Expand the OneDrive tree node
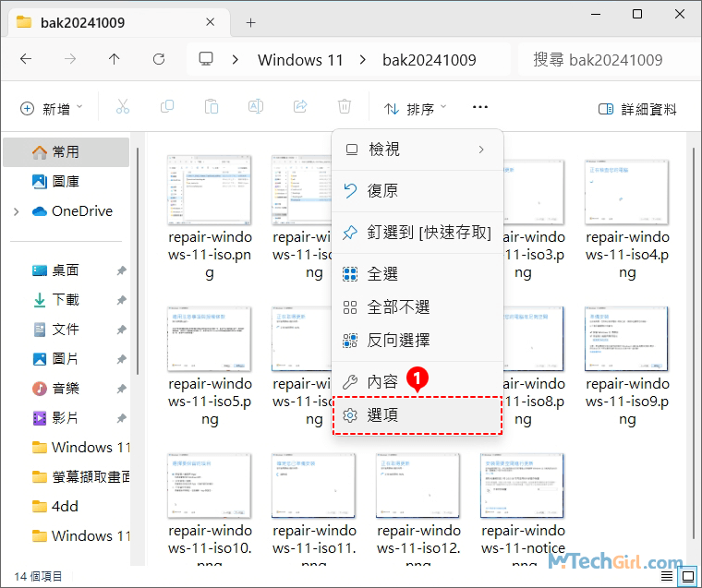Screen dimensions: 702x588 point(16,211)
